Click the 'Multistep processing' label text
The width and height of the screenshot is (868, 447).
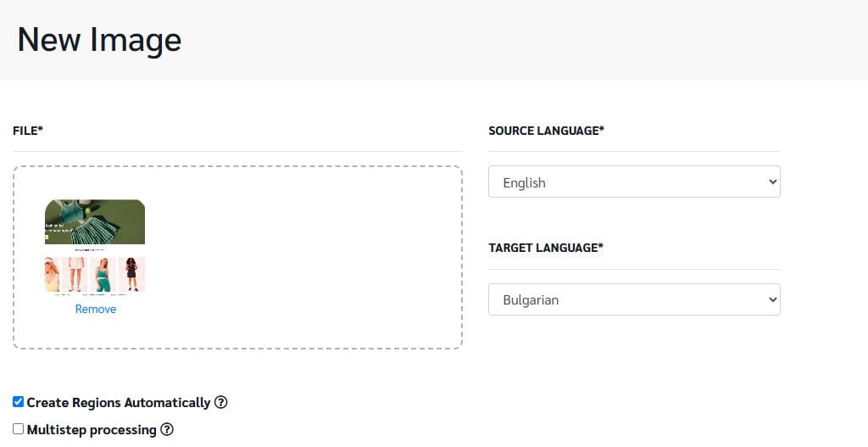point(92,429)
